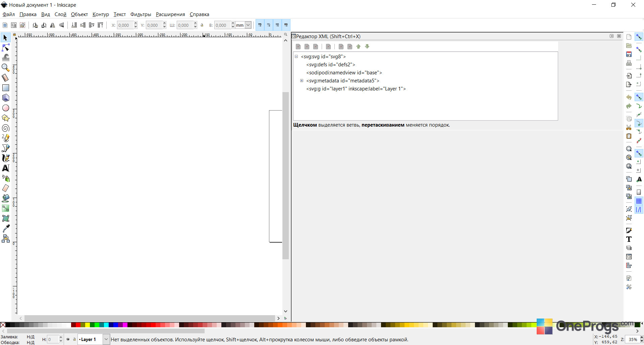This screenshot has width=644, height=345.
Task: Activate the Spiral tool
Action: [x=6, y=128]
